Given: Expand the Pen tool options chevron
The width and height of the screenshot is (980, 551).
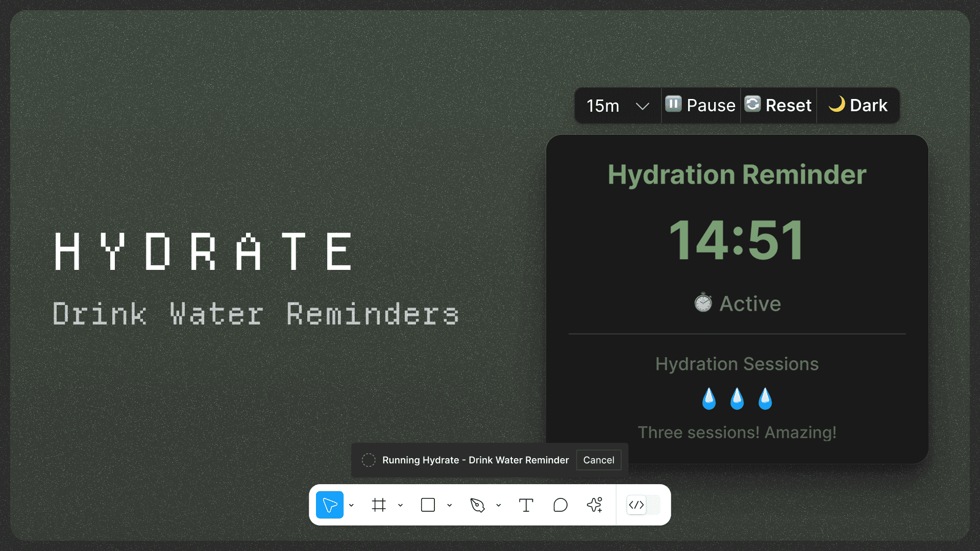Looking at the screenshot, I should click(499, 505).
